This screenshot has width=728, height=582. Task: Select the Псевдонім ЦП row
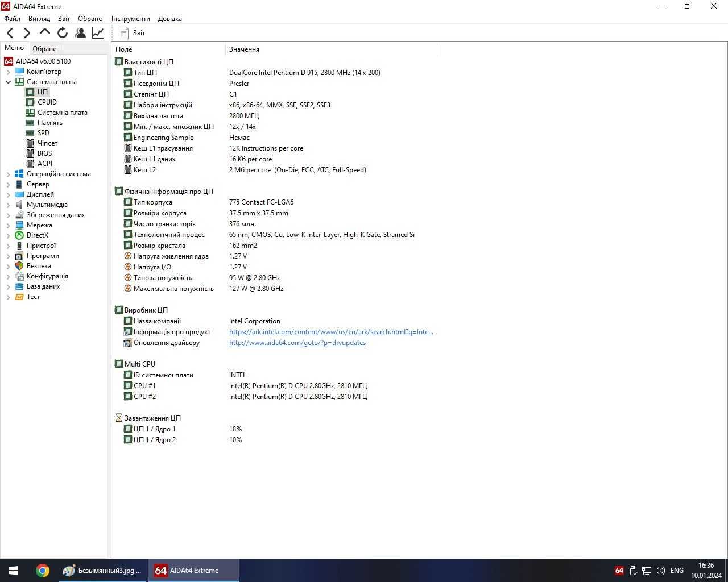click(187, 84)
